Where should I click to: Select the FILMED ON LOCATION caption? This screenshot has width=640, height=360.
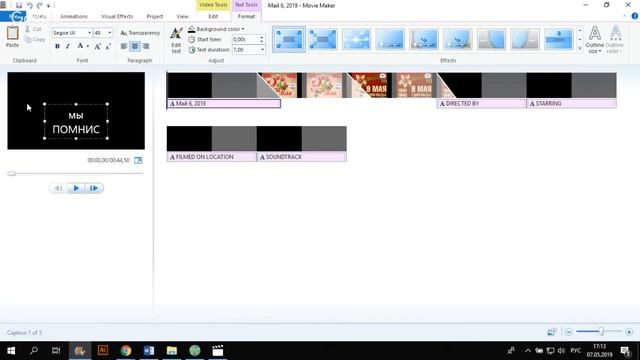click(x=212, y=157)
